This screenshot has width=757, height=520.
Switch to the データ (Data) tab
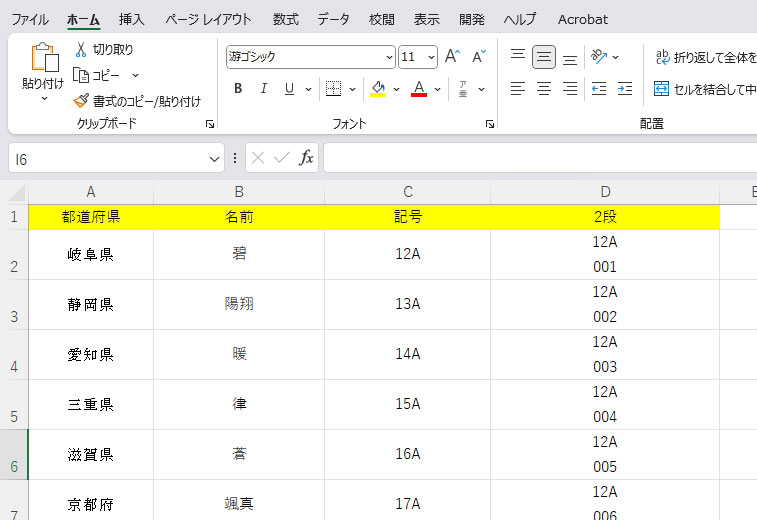point(334,19)
